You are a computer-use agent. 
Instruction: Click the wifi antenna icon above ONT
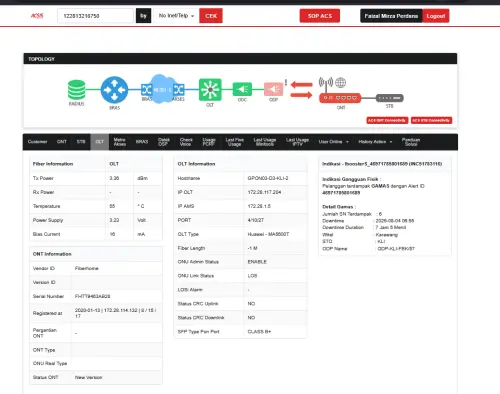point(326,83)
